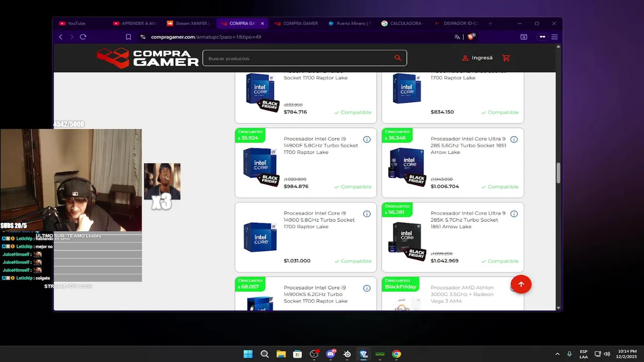The width and height of the screenshot is (644, 362).
Task: Close the active COMPRA GA tab
Action: tap(262, 23)
